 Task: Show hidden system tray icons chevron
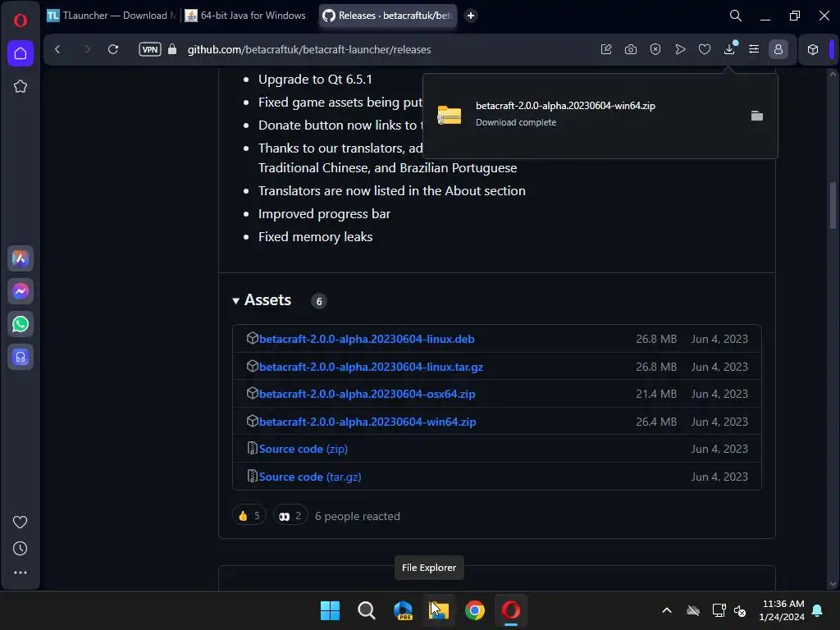[667, 610]
